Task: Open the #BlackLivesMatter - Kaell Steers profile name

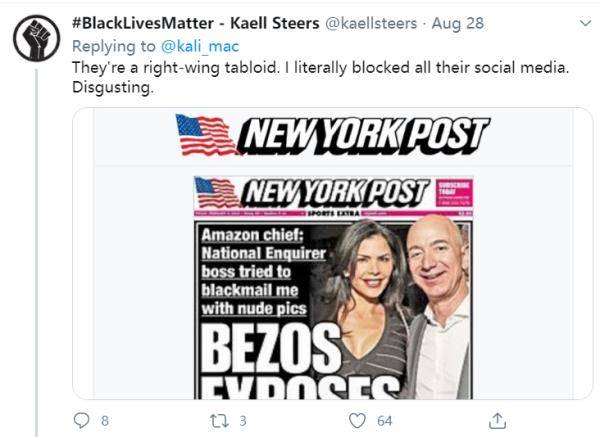Action: 197,21
